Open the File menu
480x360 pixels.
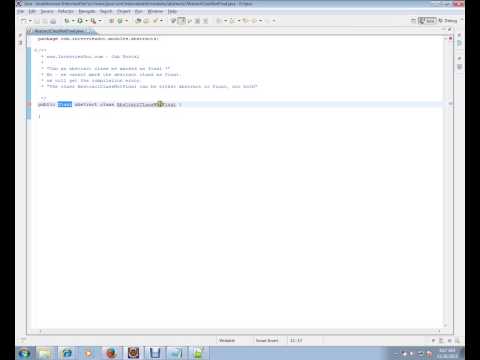coord(21,11)
